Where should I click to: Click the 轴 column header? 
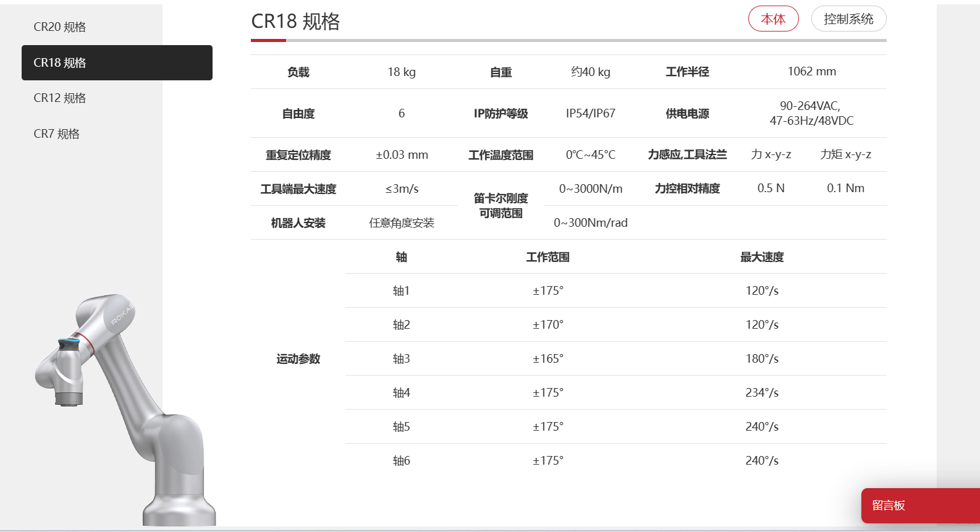402,257
